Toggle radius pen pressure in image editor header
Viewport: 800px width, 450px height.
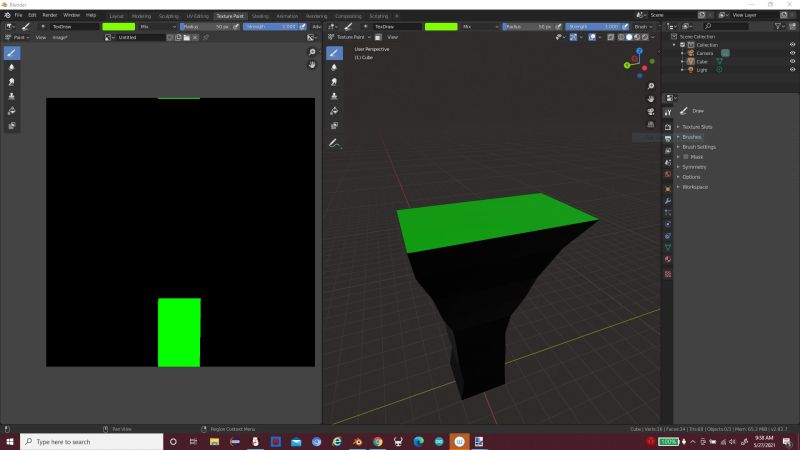[236, 27]
